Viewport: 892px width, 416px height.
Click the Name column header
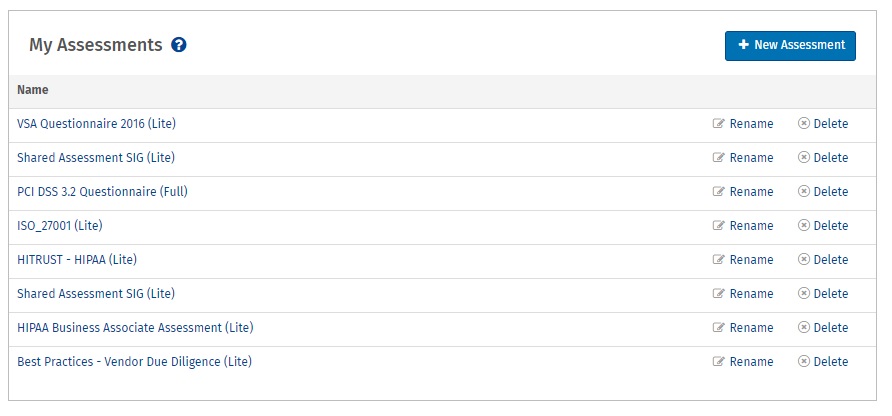coord(32,90)
